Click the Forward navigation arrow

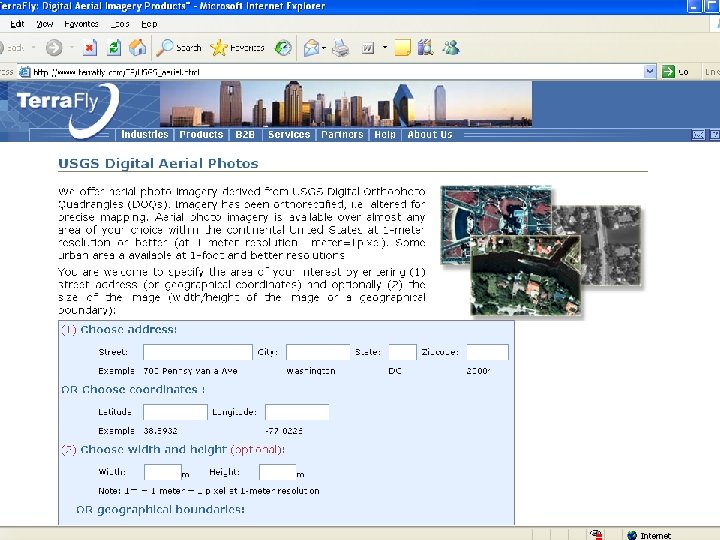tap(54, 47)
